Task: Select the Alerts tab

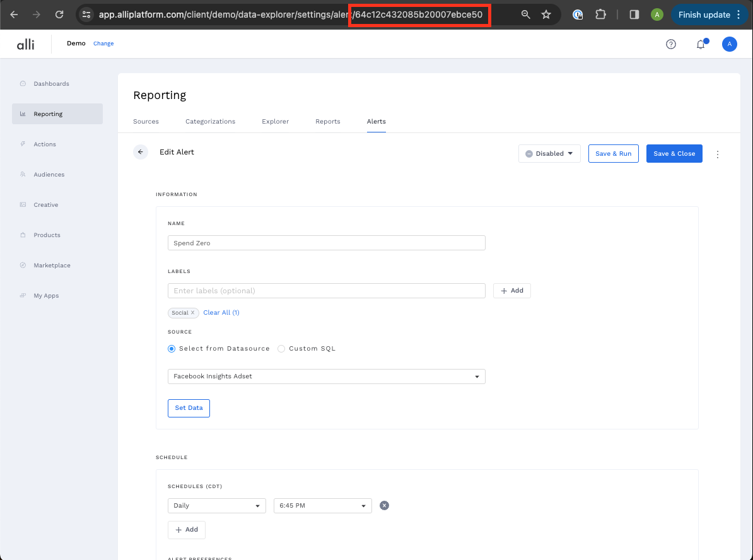Action: tap(376, 122)
